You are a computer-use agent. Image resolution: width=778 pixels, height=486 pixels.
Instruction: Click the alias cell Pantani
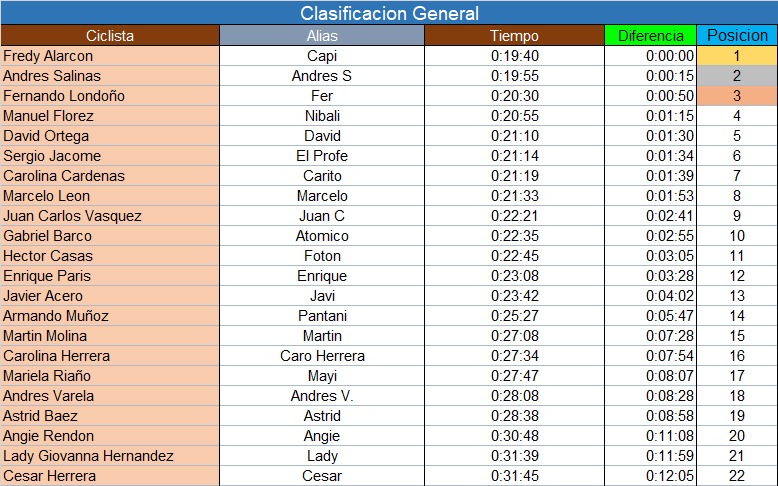pos(322,316)
